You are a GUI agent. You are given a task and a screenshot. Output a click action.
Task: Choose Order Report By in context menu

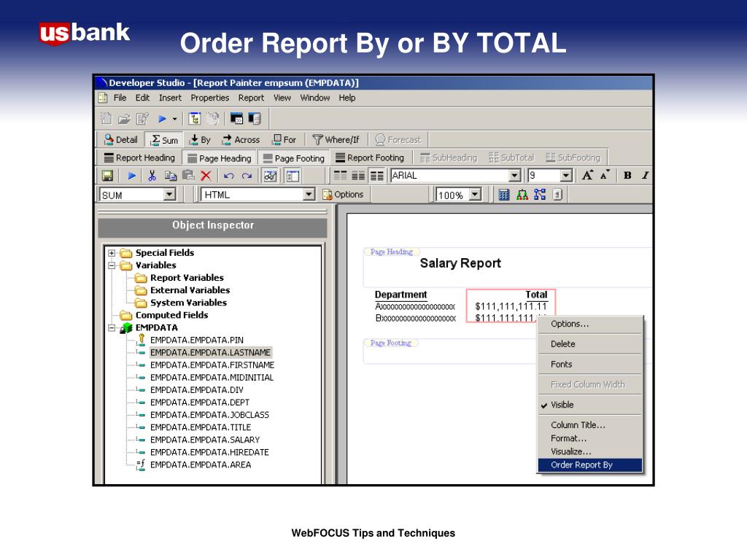tap(589, 464)
